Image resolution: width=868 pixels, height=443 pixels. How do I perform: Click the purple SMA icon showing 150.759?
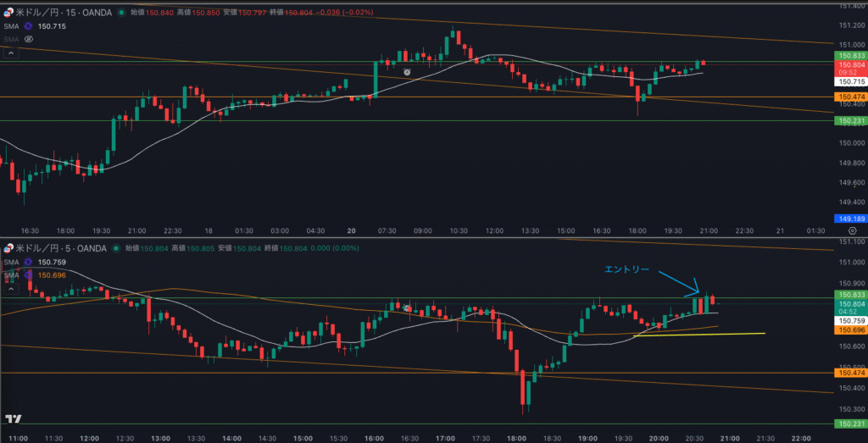[28, 263]
